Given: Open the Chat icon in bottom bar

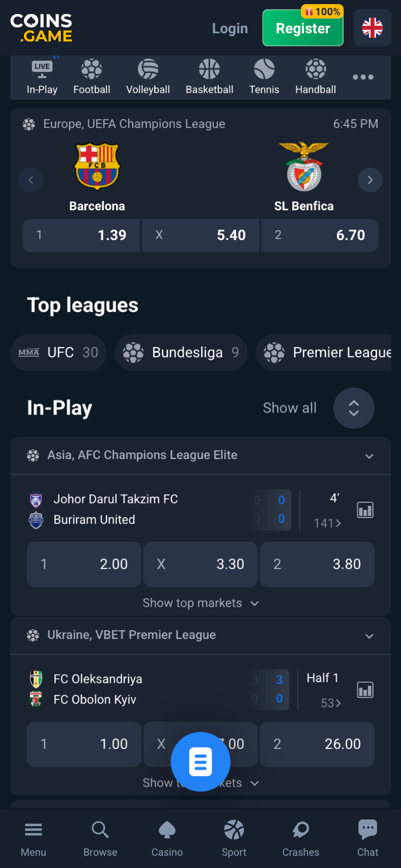Looking at the screenshot, I should tap(368, 837).
